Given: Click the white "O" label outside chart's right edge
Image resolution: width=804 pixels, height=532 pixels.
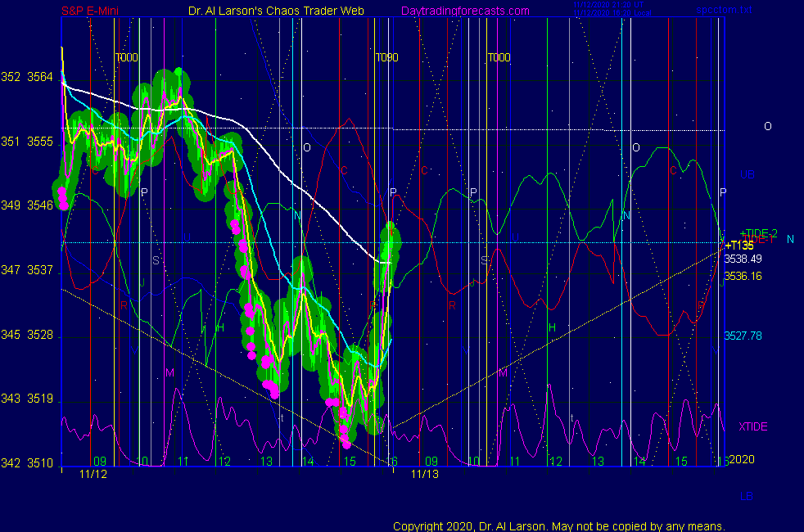Looking at the screenshot, I should point(768,126).
